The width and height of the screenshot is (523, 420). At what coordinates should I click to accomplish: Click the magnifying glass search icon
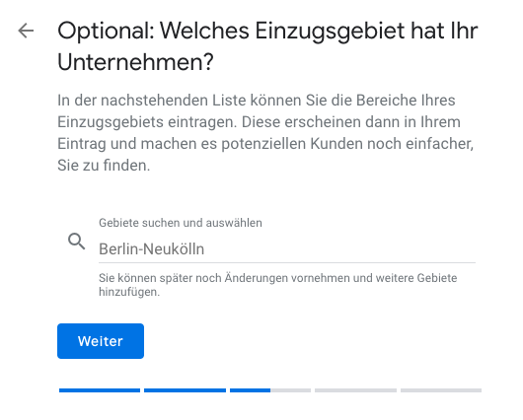[76, 242]
